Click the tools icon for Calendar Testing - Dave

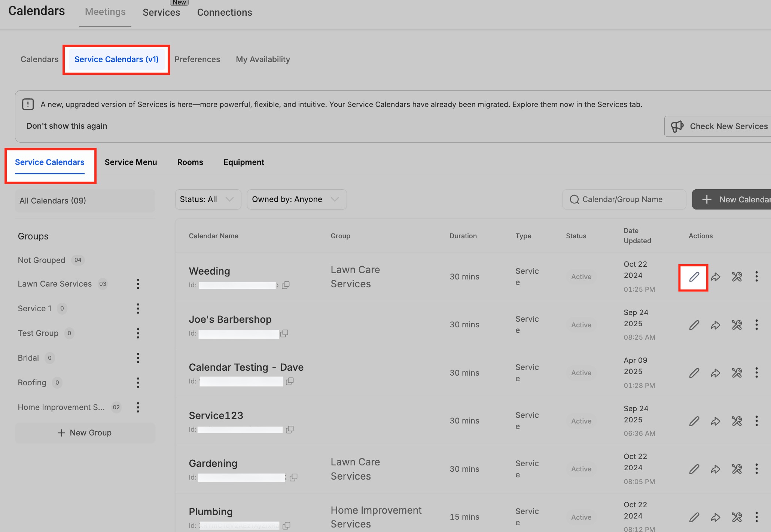(x=737, y=373)
